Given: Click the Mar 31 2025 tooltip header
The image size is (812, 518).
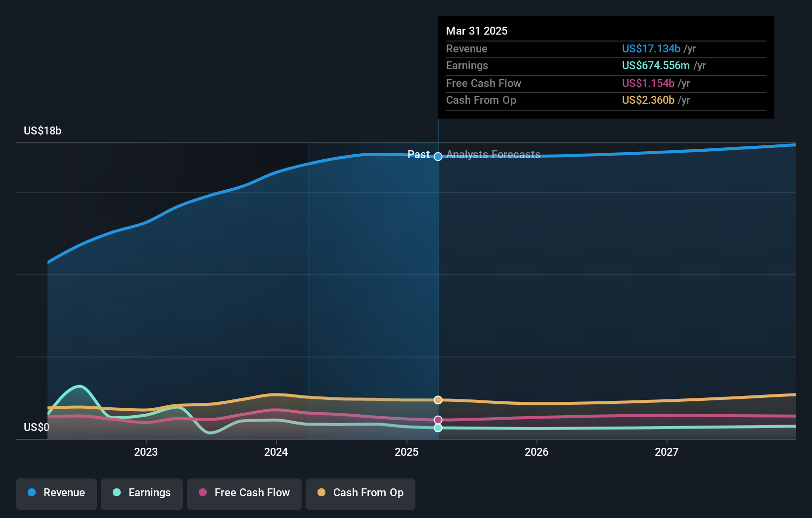Looking at the screenshot, I should tap(477, 31).
